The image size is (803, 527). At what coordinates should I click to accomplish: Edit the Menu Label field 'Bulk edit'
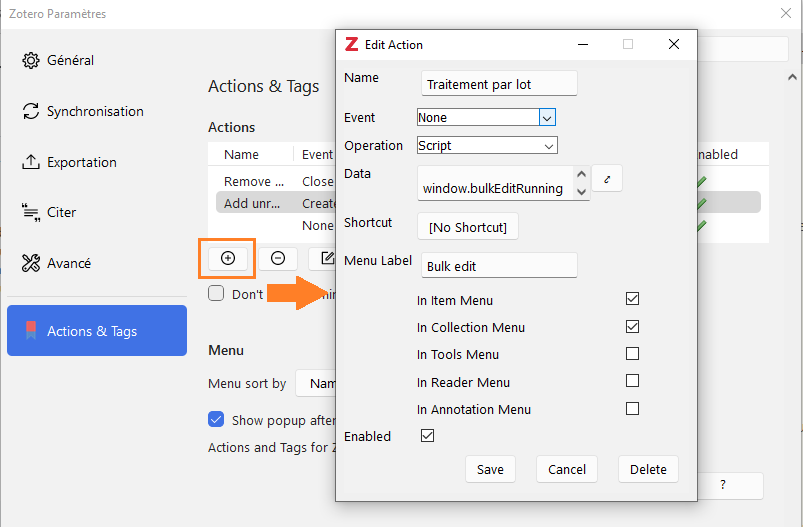click(499, 265)
